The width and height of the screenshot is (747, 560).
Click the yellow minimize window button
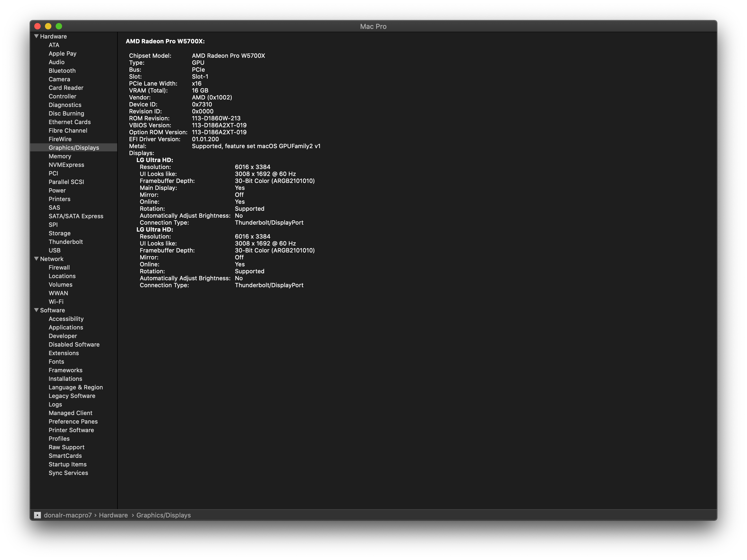point(48,26)
